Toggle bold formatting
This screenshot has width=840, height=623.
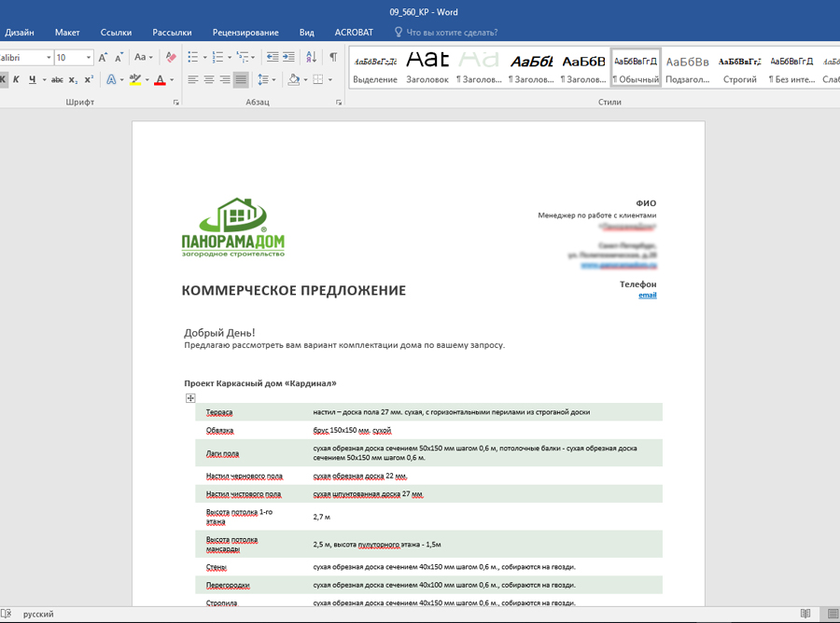pos(3,80)
